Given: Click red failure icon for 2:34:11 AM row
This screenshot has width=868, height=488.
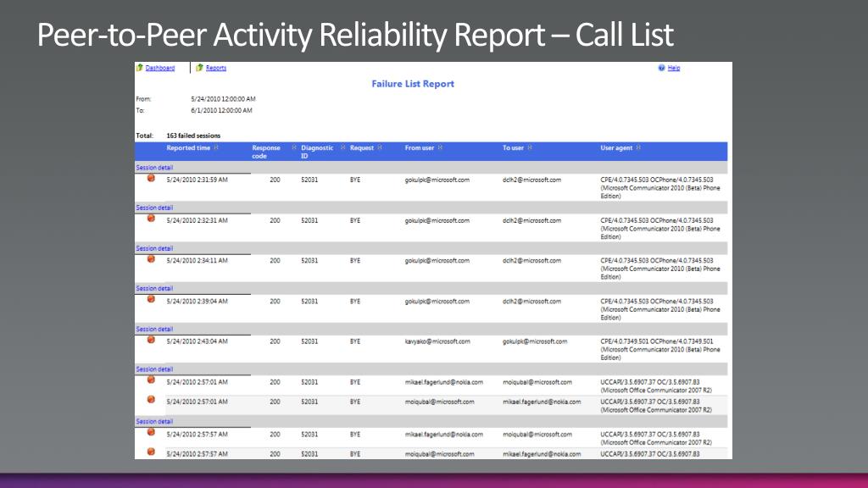Looking at the screenshot, I should pyautogui.click(x=151, y=259).
